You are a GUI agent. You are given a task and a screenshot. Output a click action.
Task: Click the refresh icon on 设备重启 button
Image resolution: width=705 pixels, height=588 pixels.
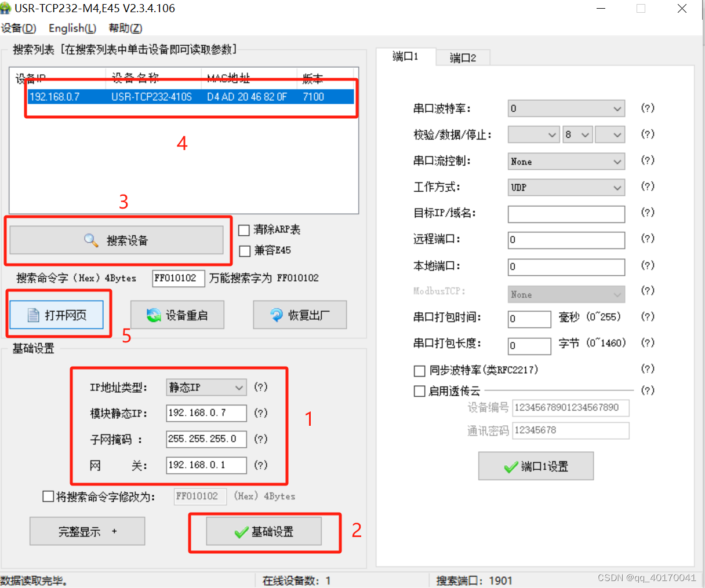(x=154, y=315)
